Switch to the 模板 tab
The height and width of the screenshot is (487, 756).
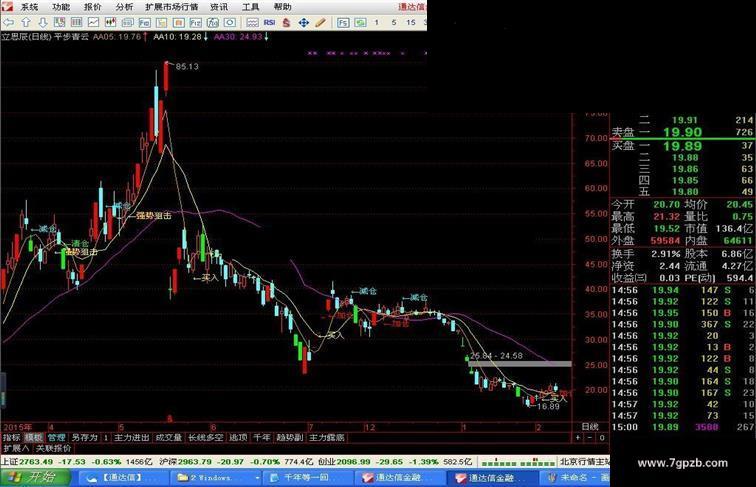coord(34,438)
